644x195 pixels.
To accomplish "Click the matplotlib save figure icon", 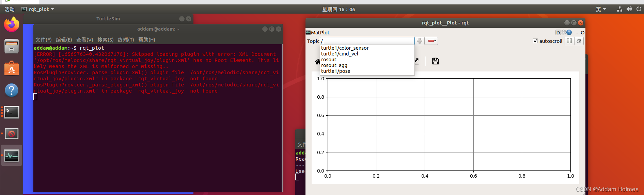I will (435, 61).
